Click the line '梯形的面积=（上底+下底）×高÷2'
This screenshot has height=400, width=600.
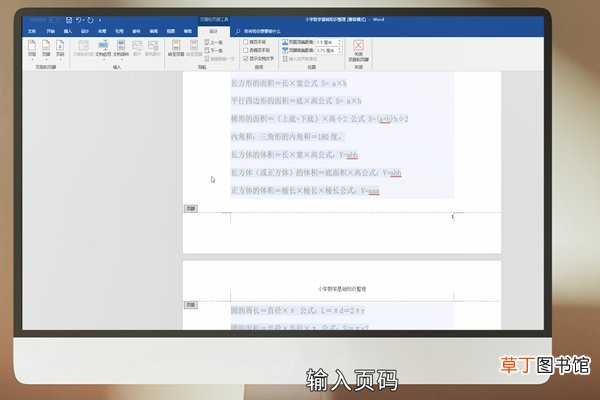(320, 119)
